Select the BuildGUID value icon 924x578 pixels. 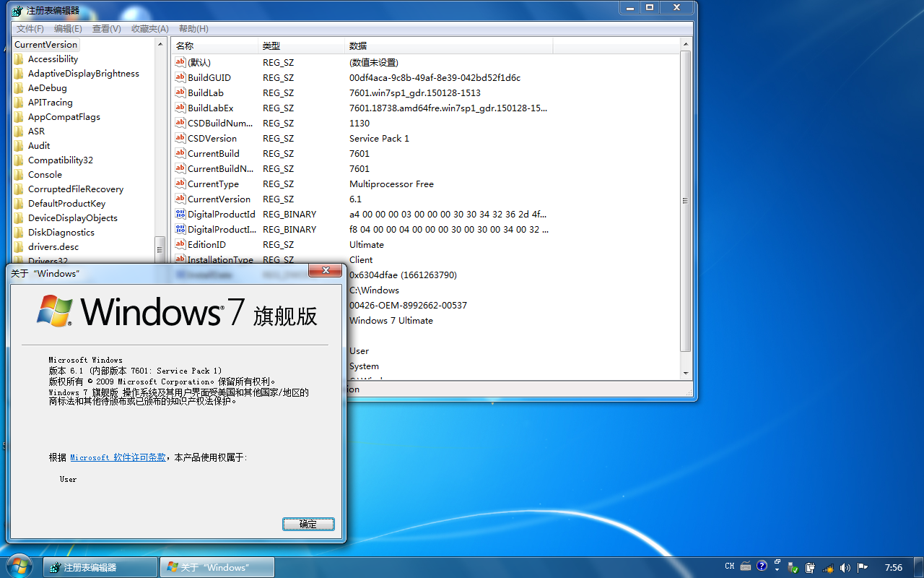[180, 77]
